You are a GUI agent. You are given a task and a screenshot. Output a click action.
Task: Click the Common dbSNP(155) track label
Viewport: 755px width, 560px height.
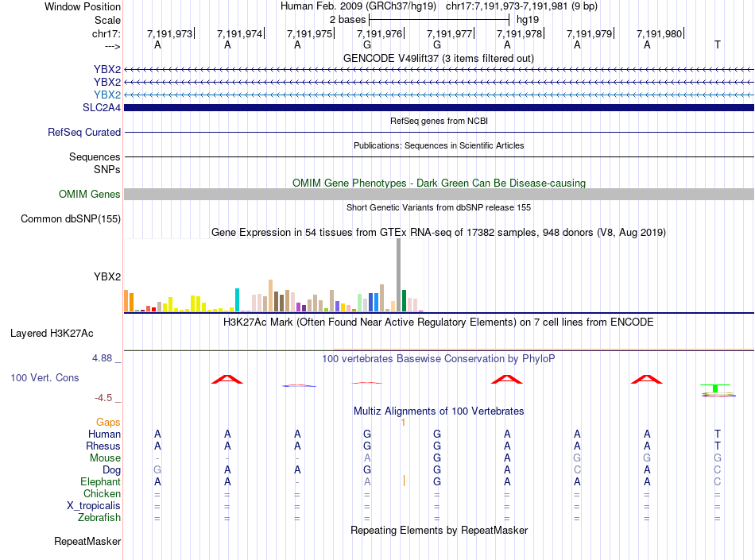point(71,218)
